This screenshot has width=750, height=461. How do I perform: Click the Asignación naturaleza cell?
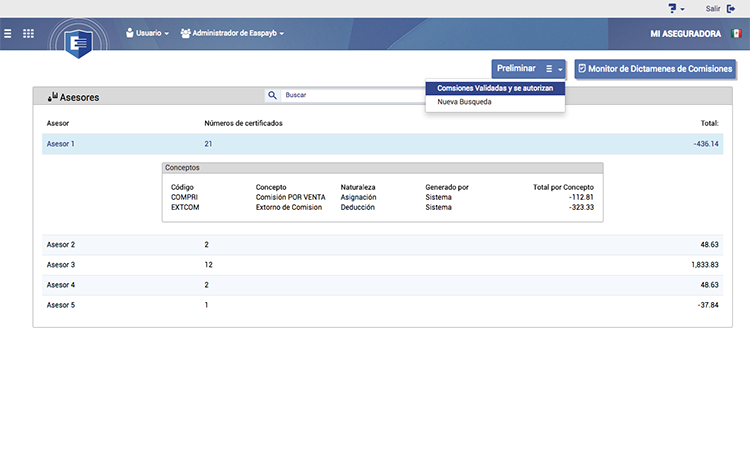(358, 197)
